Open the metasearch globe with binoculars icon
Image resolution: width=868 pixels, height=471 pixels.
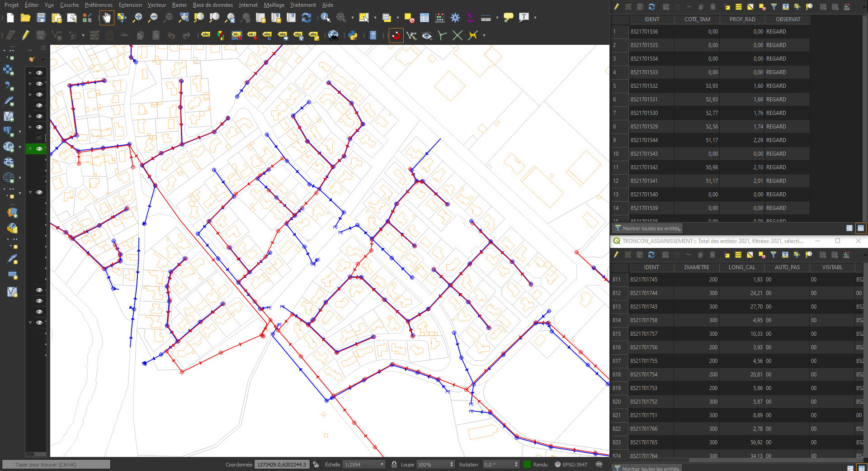(333, 35)
